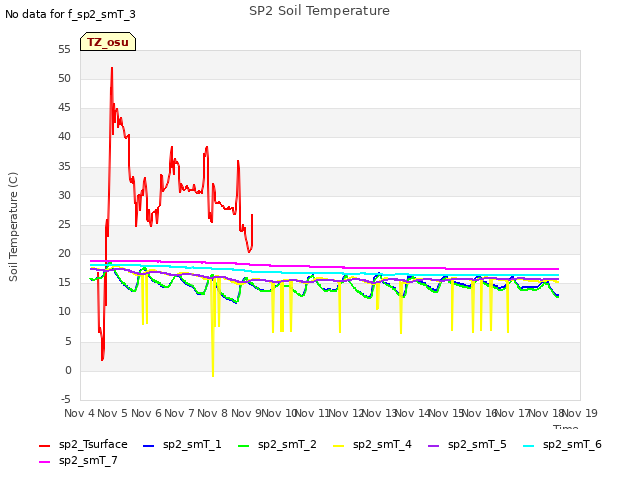Click the red Tsurface minimum near 2 degrees
This screenshot has width=640, height=480.
pos(102,358)
